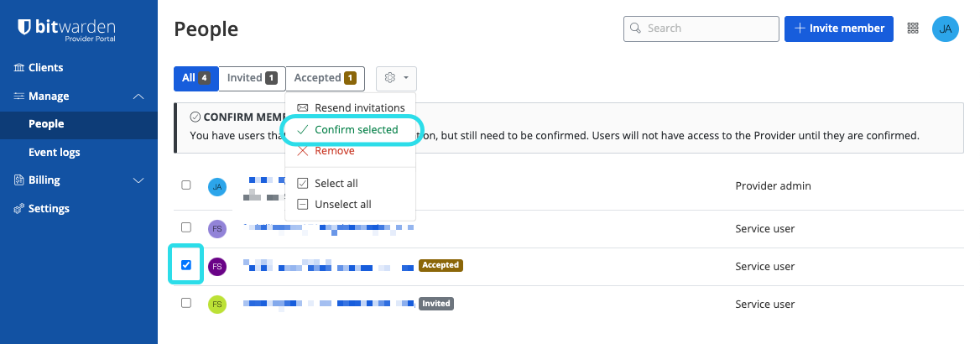The image size is (980, 344).
Task: Click the blue JA avatar in member list
Action: (x=217, y=186)
